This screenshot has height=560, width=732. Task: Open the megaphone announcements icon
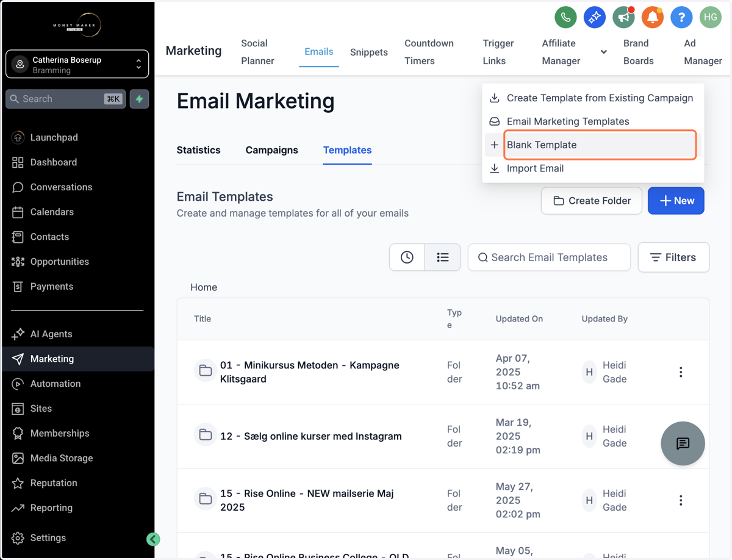point(623,17)
